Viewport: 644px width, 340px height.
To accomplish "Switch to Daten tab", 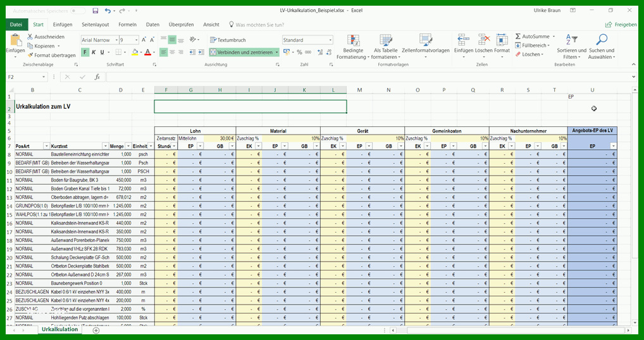I will 153,25.
